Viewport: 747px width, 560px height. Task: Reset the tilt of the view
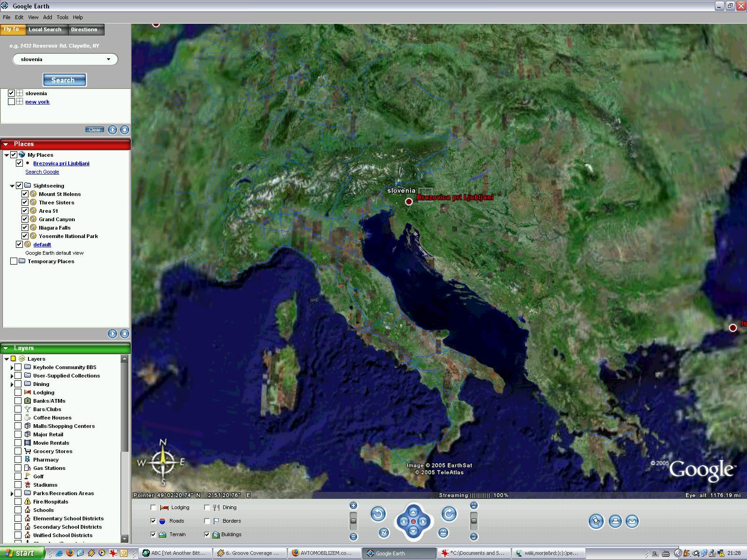(x=443, y=532)
